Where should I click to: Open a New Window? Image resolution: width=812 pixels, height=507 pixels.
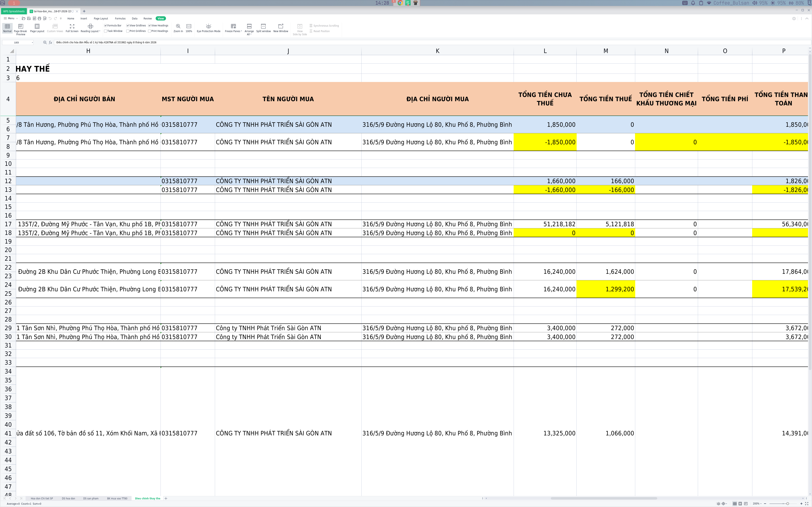281,28
